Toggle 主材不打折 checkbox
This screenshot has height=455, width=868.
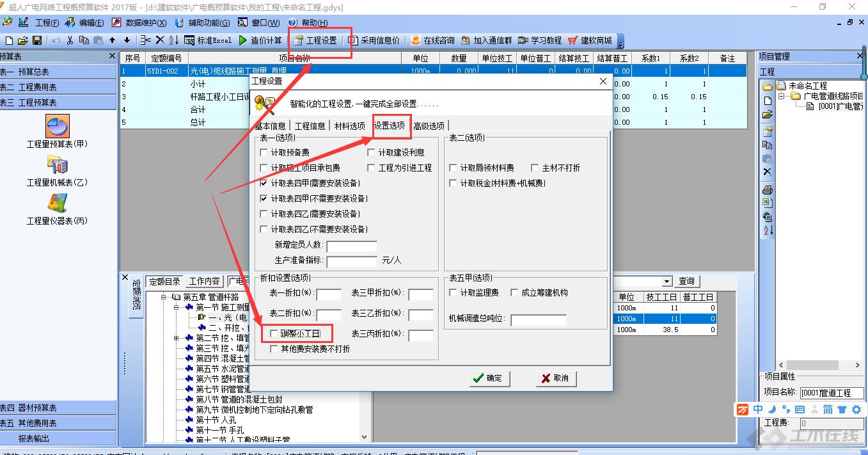pos(535,168)
